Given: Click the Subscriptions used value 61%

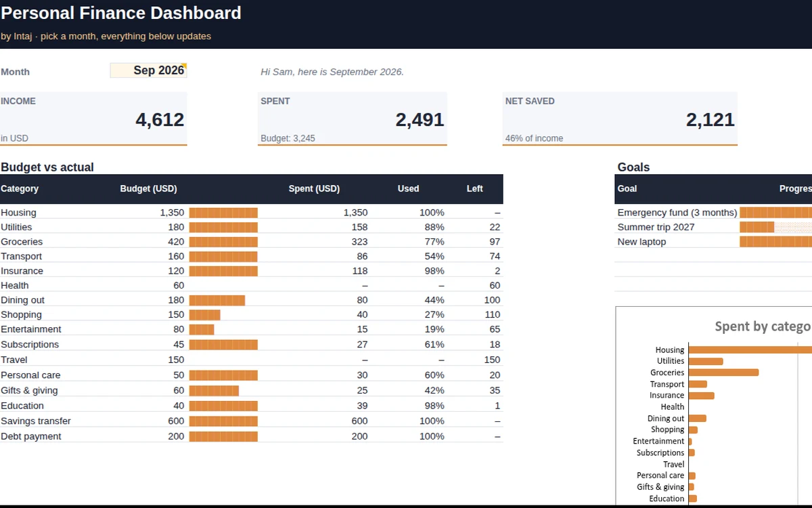Looking at the screenshot, I should [434, 345].
